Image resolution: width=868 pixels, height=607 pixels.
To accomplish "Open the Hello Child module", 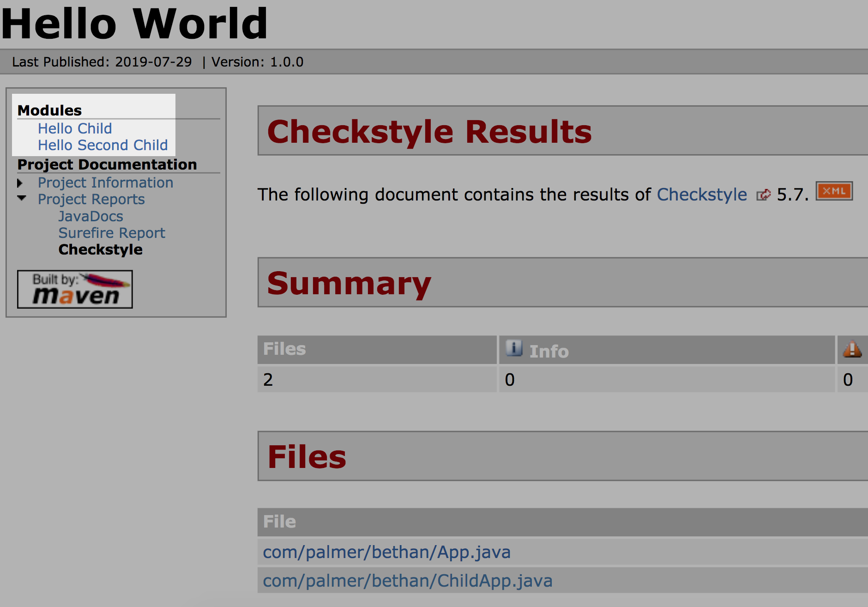I will pos(75,128).
